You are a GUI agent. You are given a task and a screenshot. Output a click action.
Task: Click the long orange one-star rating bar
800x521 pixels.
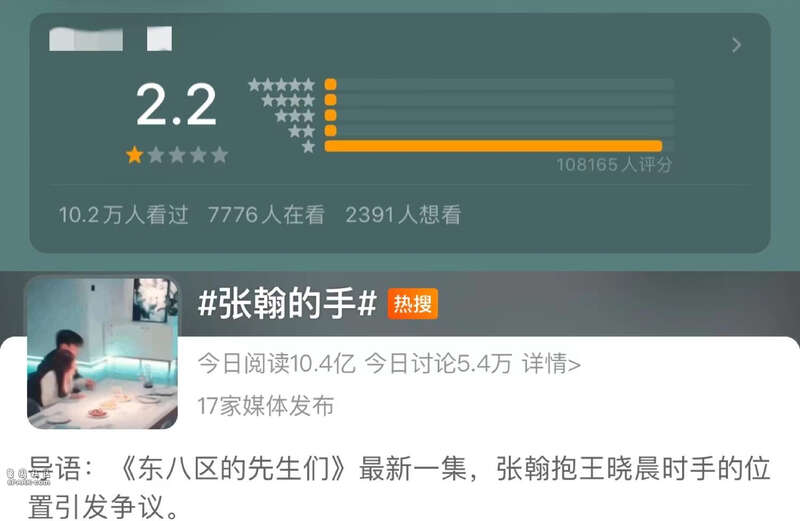[x=493, y=146]
